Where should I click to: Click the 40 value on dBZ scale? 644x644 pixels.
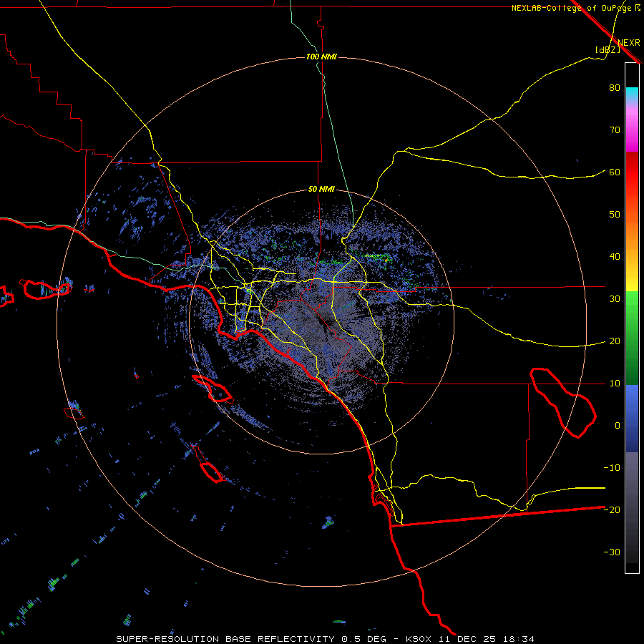point(615,257)
